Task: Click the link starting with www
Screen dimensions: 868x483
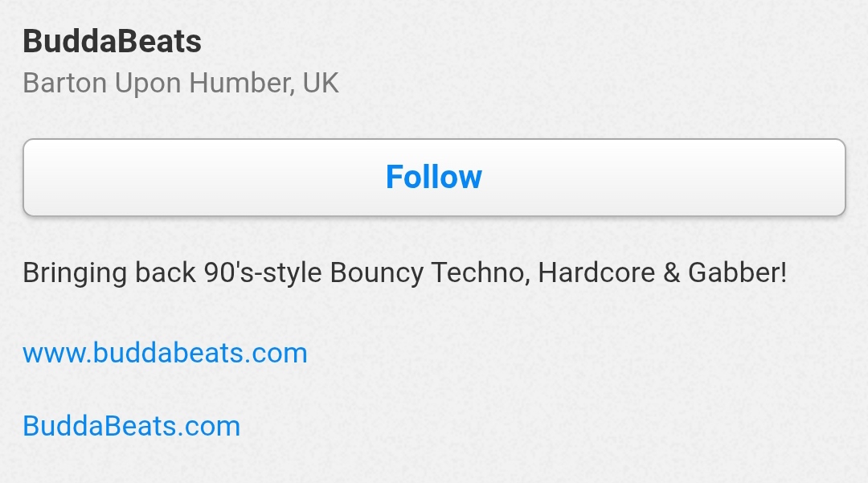Action: click(165, 353)
